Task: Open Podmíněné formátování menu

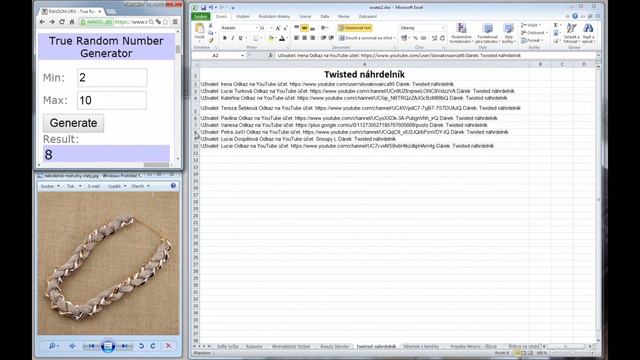Action: point(461,33)
